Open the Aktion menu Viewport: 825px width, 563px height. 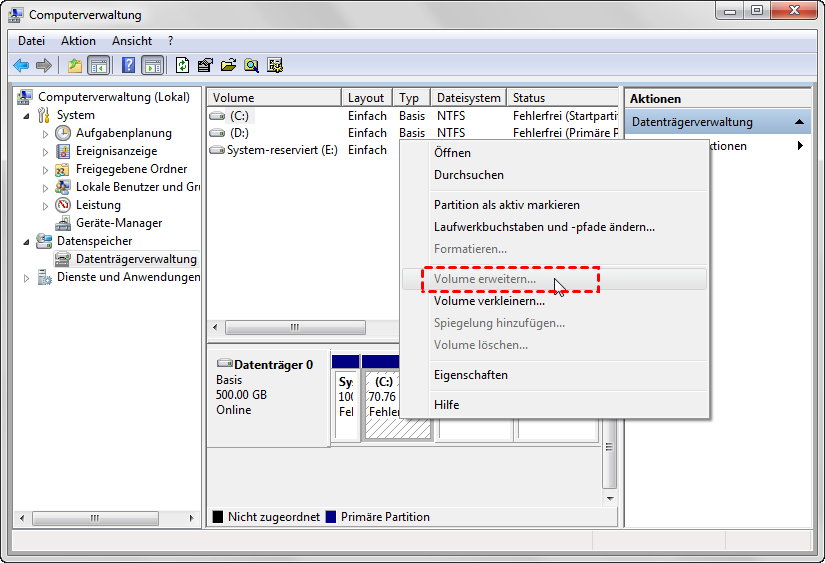78,41
